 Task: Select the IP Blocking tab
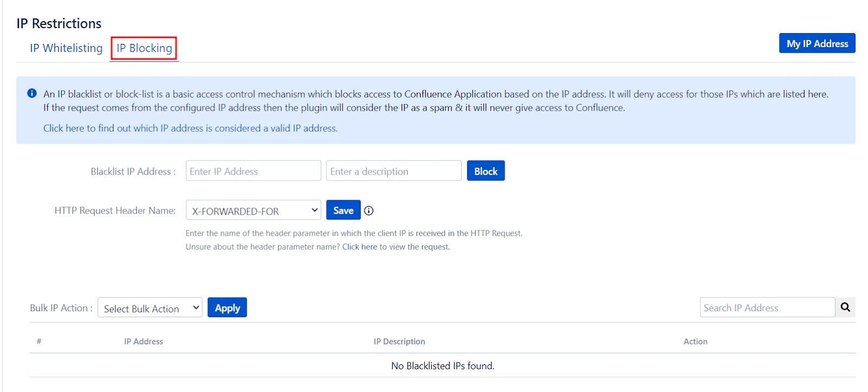(x=144, y=48)
